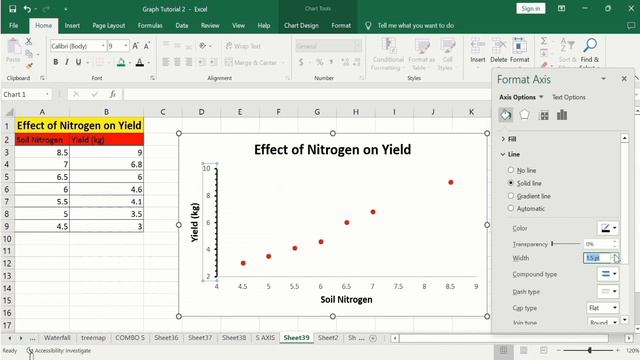
Task: Click the new sheet plus icon
Action: point(373,338)
